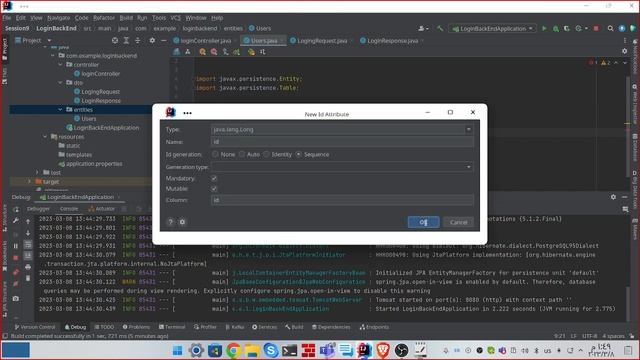Open the VCS menu
The image size is (640, 360).
176,18
